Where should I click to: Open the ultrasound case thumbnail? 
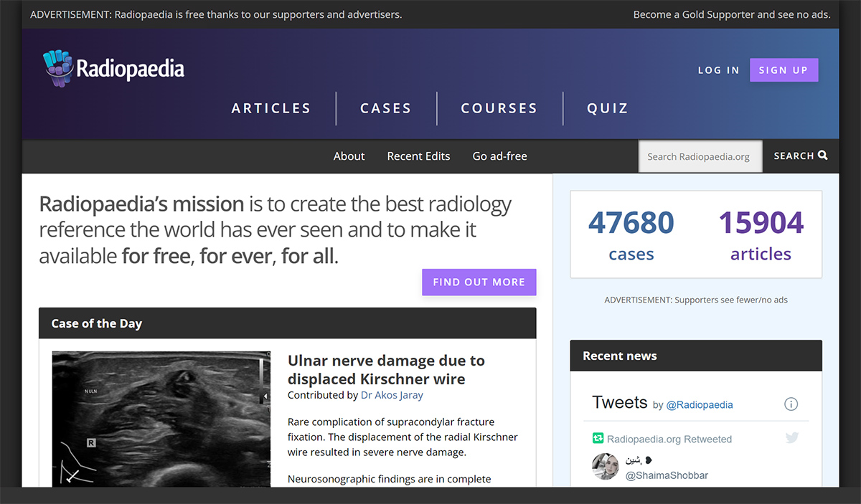(x=161, y=419)
